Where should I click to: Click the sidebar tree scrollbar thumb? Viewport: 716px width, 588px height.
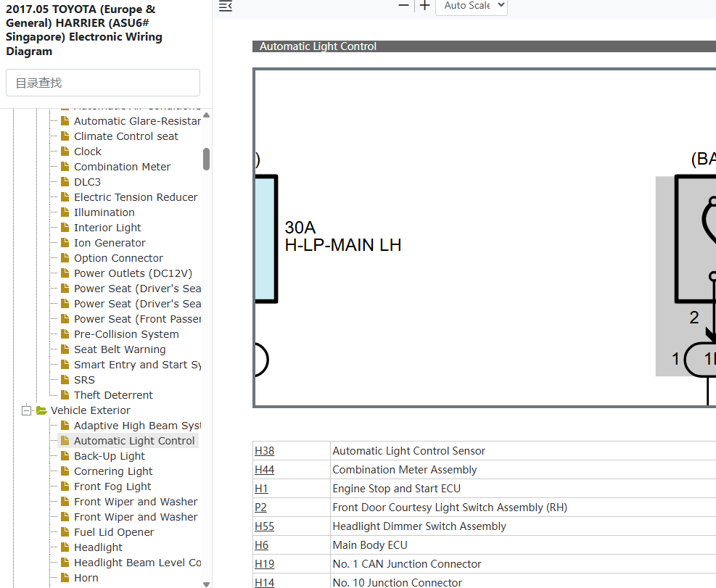[x=207, y=159]
